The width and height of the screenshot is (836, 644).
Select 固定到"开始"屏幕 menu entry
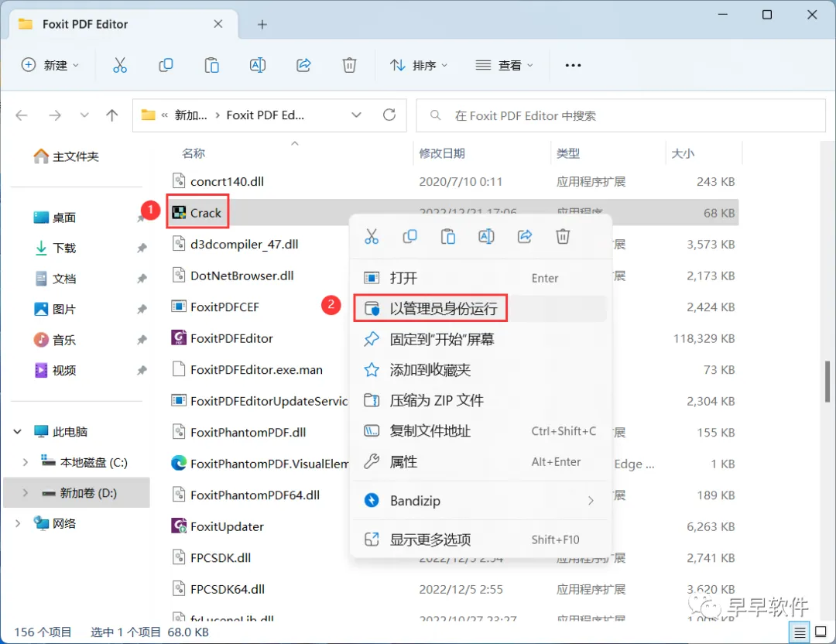481,339
